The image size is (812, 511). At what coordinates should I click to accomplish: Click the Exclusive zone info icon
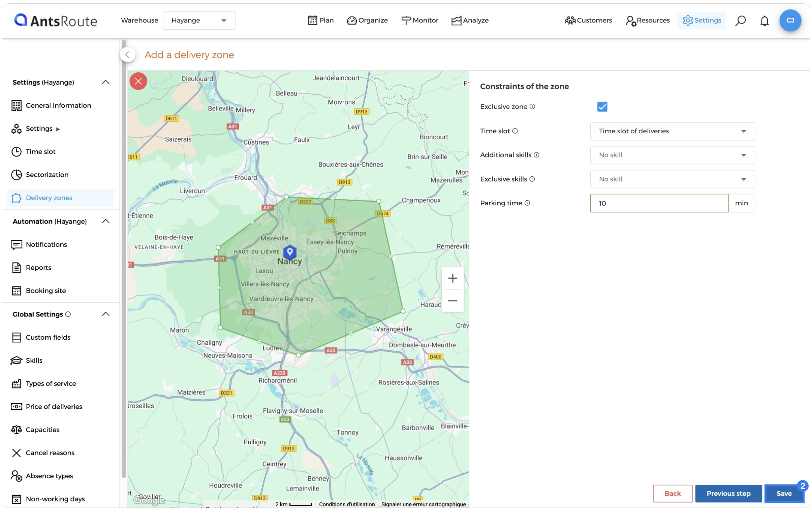click(x=532, y=106)
